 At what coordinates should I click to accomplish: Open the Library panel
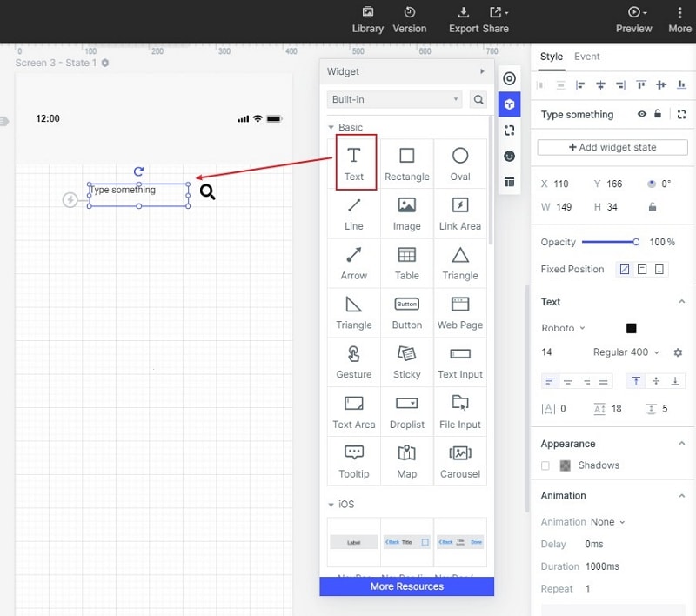point(367,20)
